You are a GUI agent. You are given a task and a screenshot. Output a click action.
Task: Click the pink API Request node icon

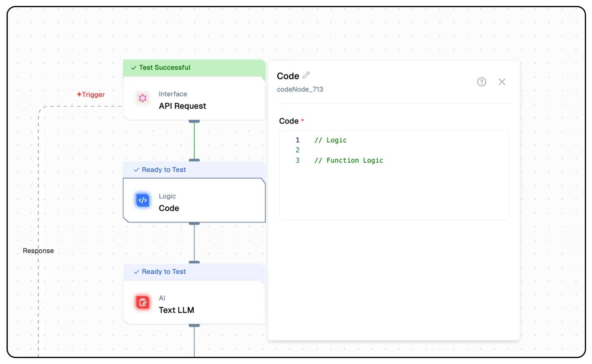click(143, 98)
